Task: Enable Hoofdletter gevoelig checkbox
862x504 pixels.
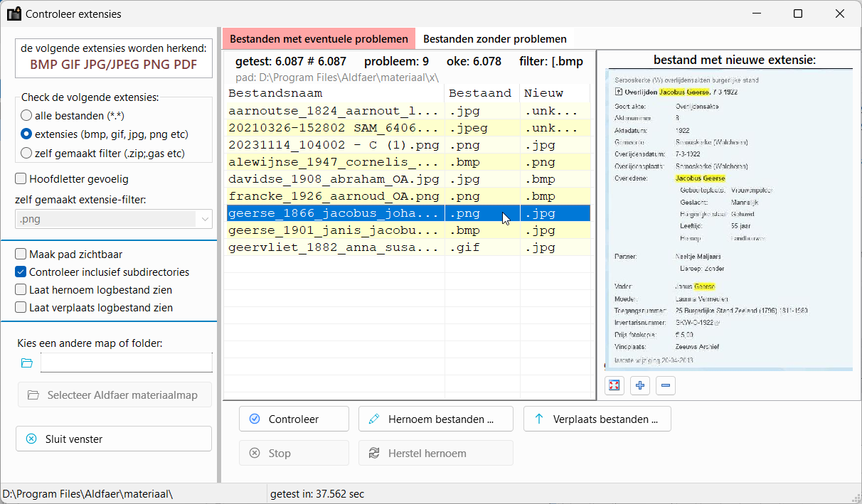Action: tap(21, 179)
